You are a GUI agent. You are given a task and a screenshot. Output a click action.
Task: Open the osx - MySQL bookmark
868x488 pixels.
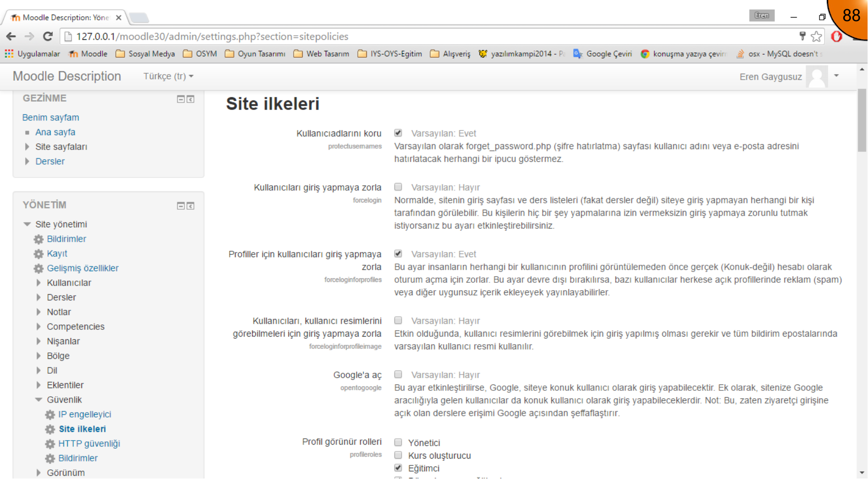779,54
